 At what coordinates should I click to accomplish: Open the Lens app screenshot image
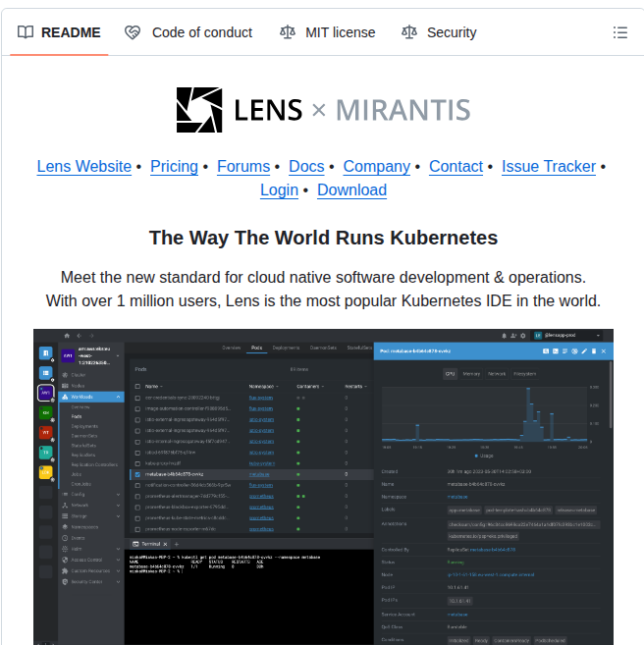(x=323, y=487)
